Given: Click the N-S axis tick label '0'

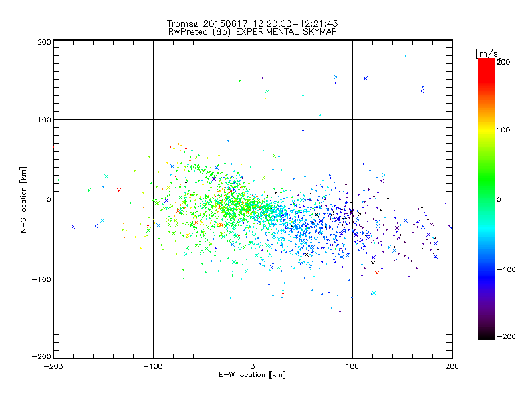Looking at the screenshot, I should pos(49,199).
